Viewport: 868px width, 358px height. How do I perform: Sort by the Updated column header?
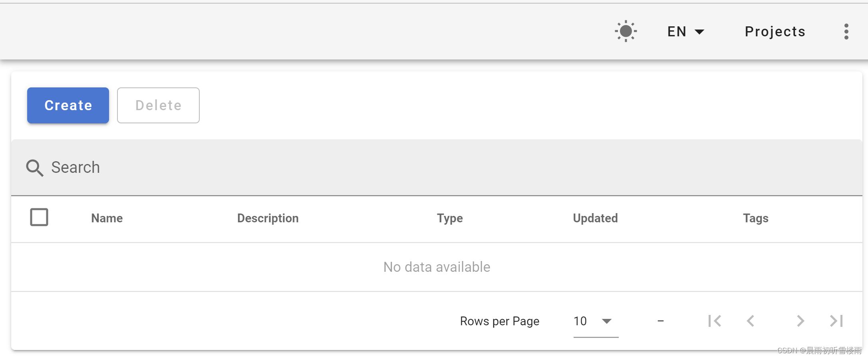click(595, 218)
